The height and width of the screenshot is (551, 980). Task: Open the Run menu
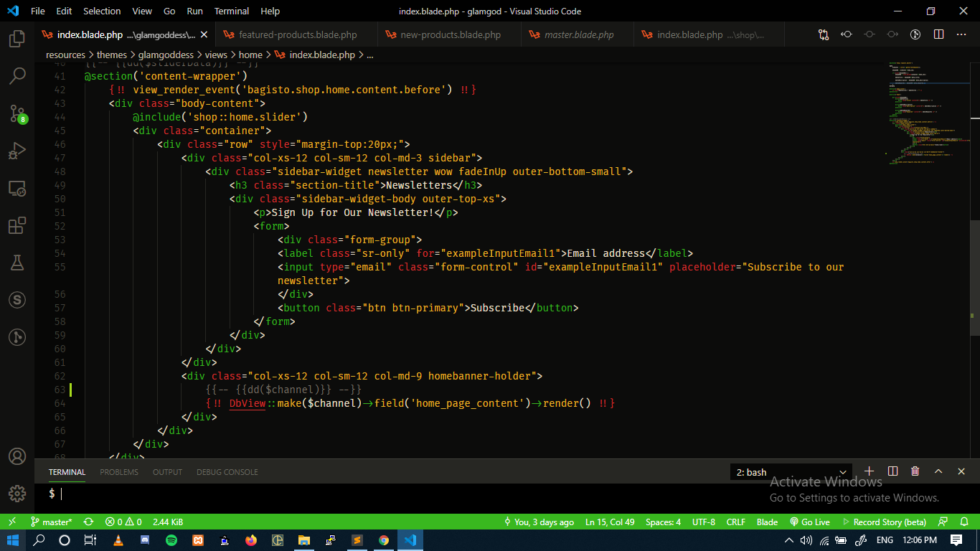[194, 11]
